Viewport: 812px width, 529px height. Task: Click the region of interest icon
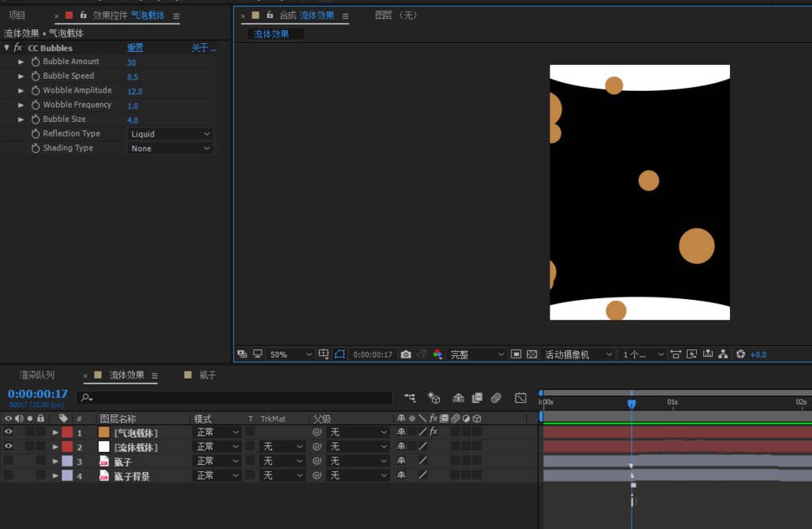coord(516,354)
